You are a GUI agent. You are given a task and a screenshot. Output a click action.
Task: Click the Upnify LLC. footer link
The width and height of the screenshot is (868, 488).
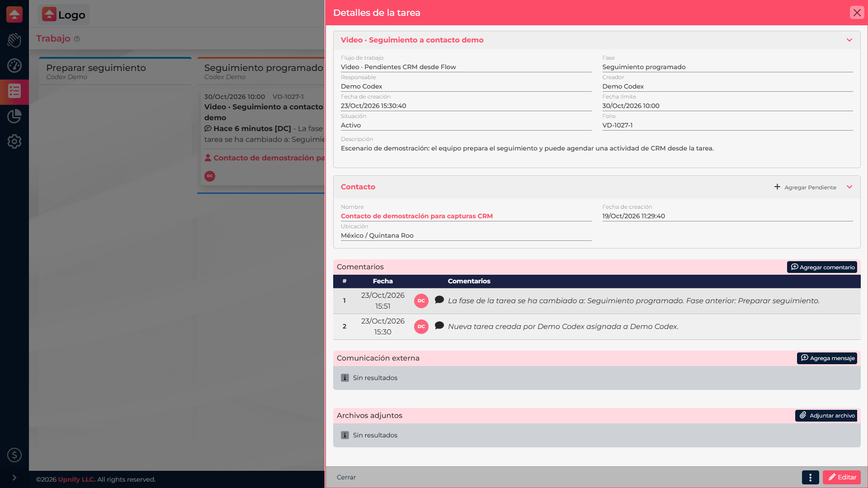(x=77, y=479)
